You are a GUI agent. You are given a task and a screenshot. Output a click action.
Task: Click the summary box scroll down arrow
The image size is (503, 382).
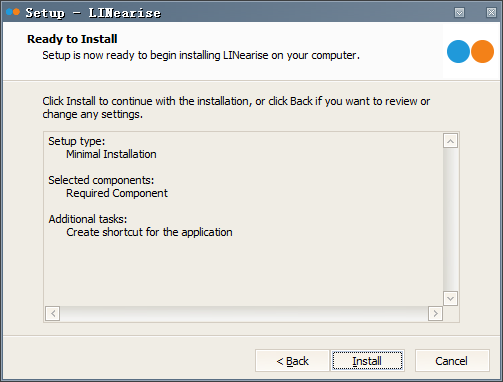[x=450, y=298]
